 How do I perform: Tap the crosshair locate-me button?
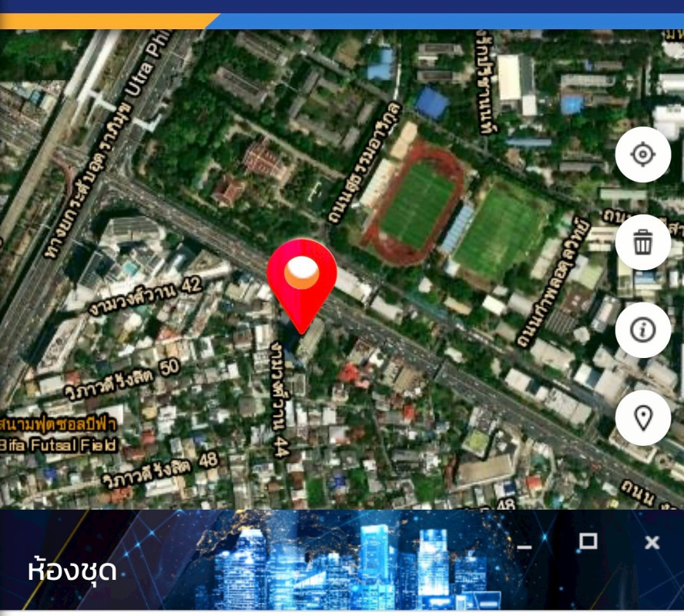(x=642, y=154)
